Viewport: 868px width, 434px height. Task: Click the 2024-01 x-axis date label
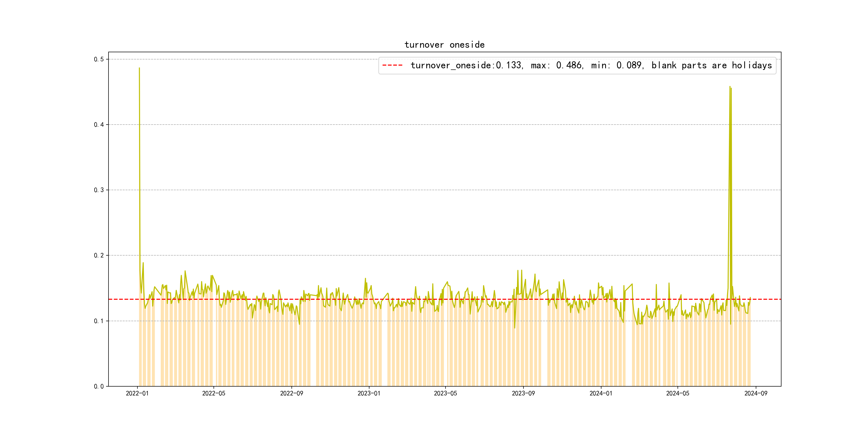[601, 394]
